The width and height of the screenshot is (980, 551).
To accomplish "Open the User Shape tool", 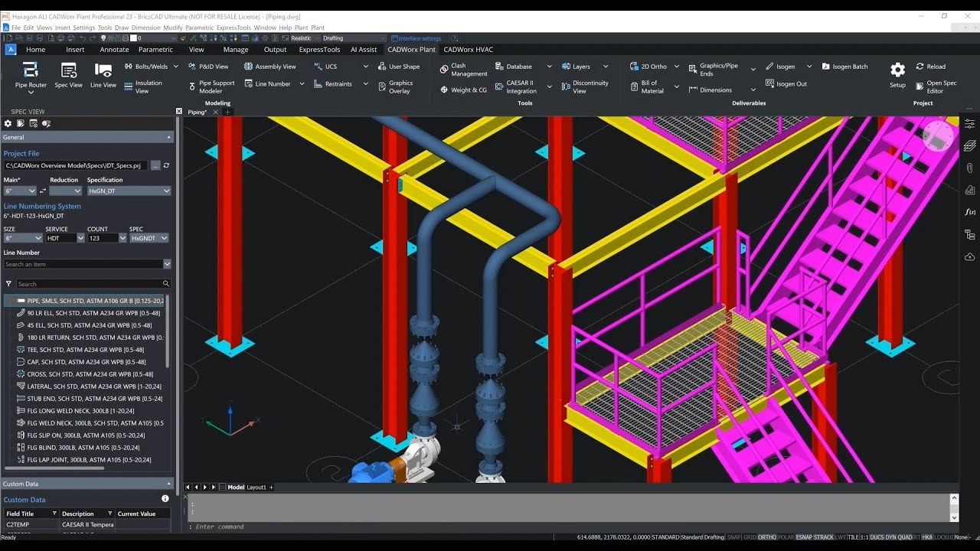I will (399, 67).
